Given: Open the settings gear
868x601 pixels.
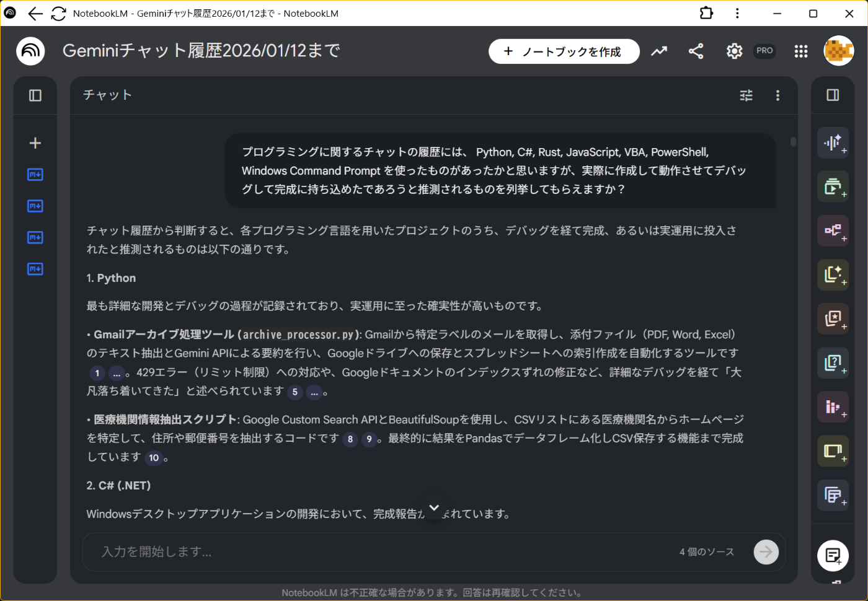Looking at the screenshot, I should tap(734, 51).
